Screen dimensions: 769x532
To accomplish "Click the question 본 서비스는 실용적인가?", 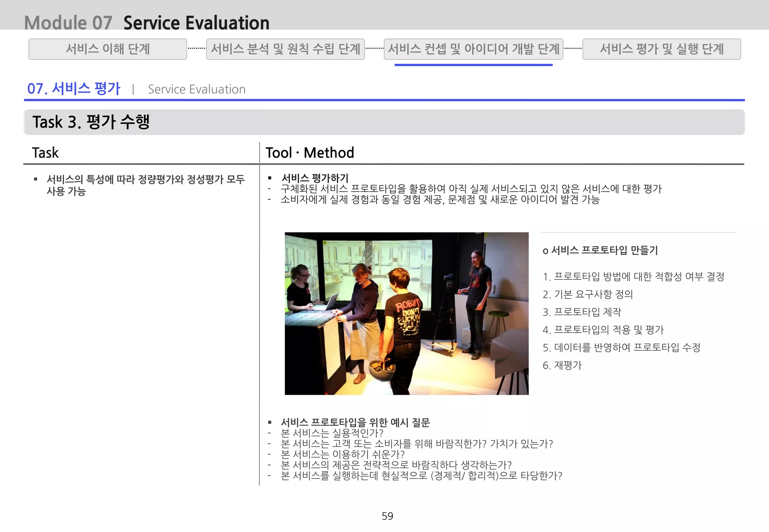I will [x=332, y=433].
